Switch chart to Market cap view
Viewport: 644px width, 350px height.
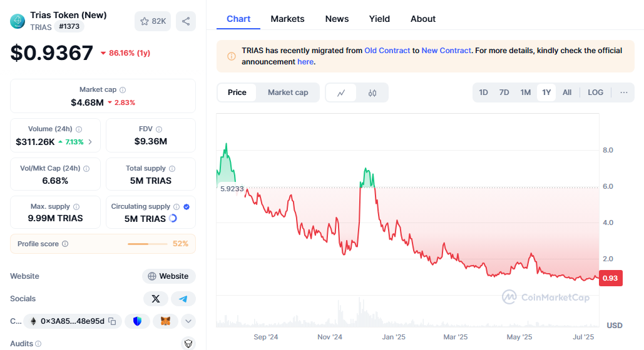click(288, 92)
